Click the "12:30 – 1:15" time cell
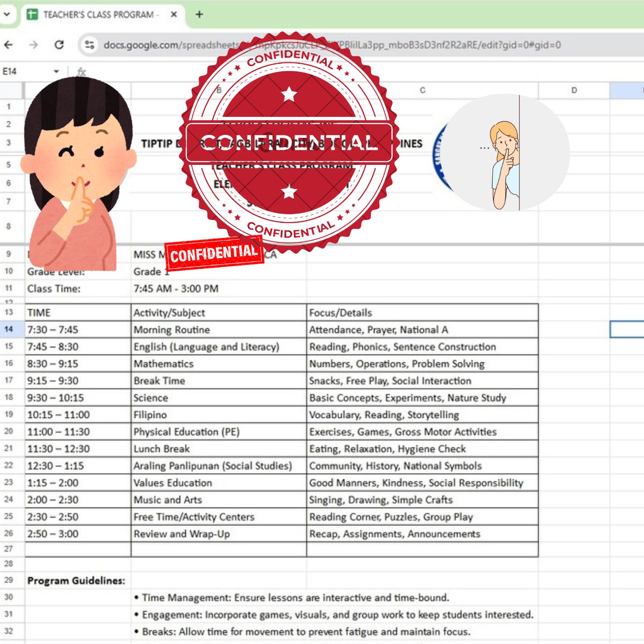 click(x=78, y=465)
